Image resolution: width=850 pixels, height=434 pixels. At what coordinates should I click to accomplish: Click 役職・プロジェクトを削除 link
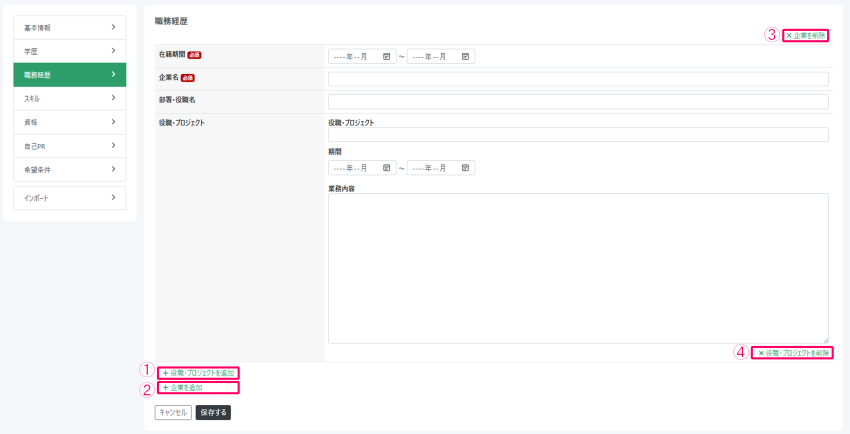click(x=794, y=353)
